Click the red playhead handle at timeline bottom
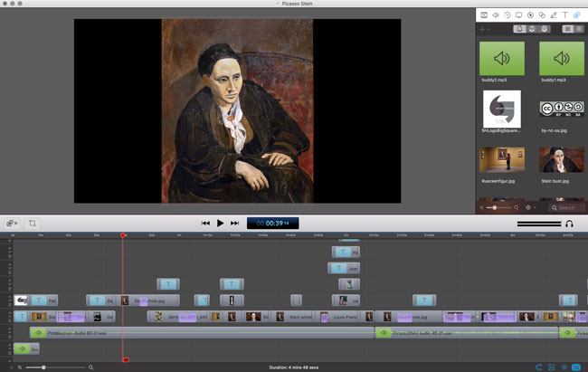 (126, 359)
